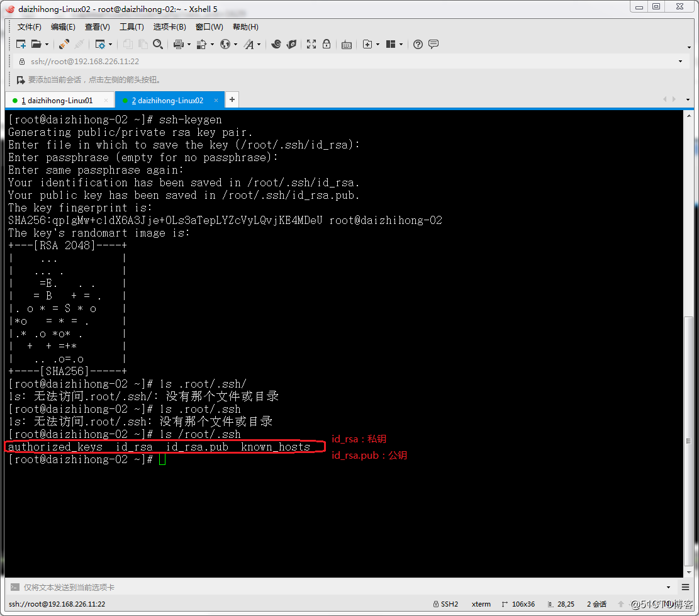Toggle full screen icon
This screenshot has width=699, height=616.
(x=311, y=44)
